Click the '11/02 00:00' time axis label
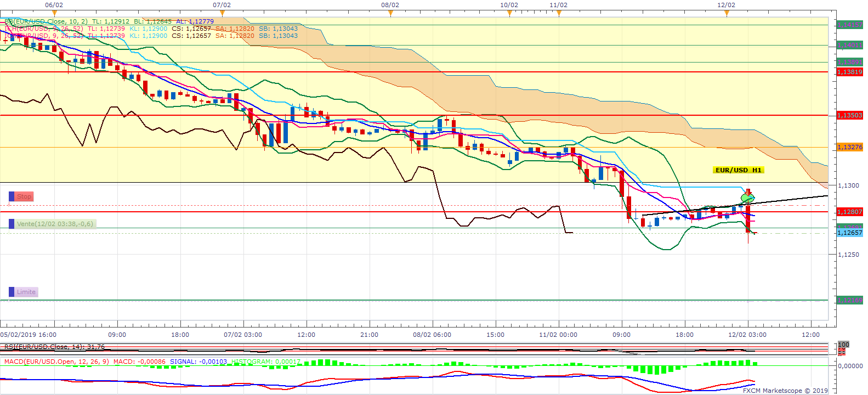The height and width of the screenshot is (395, 868). tap(558, 335)
